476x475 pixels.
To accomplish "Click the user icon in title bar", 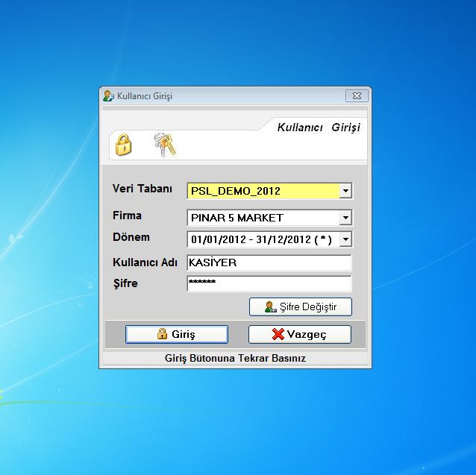I will coord(108,96).
